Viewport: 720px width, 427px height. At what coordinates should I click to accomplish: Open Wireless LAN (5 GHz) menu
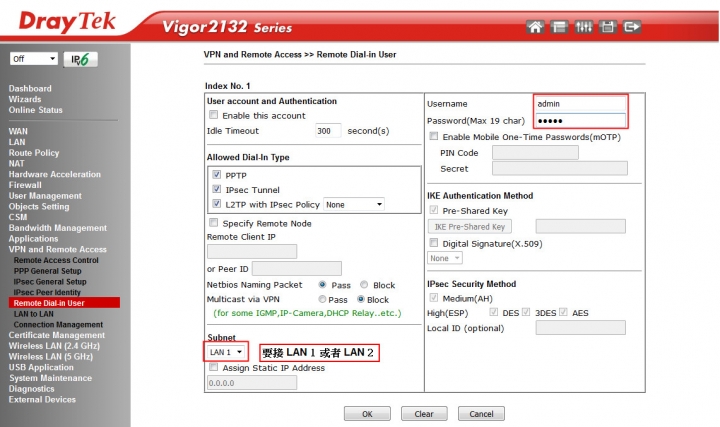coord(51,357)
